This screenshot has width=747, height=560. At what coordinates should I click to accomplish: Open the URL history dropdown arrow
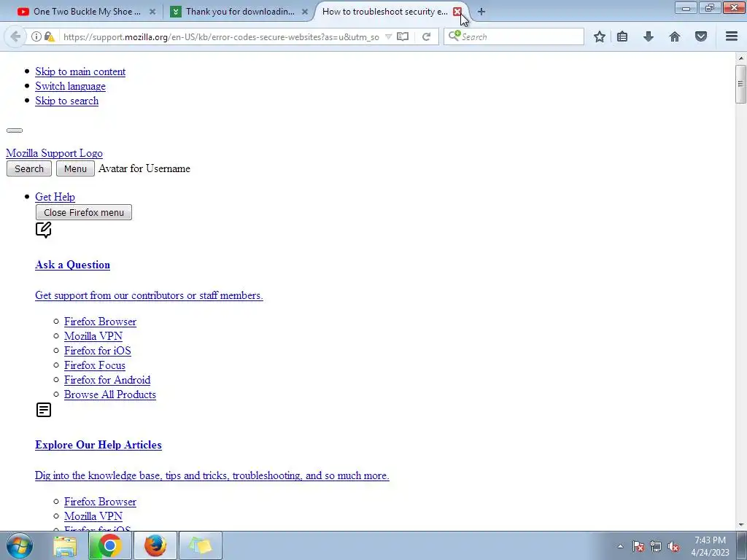point(388,36)
